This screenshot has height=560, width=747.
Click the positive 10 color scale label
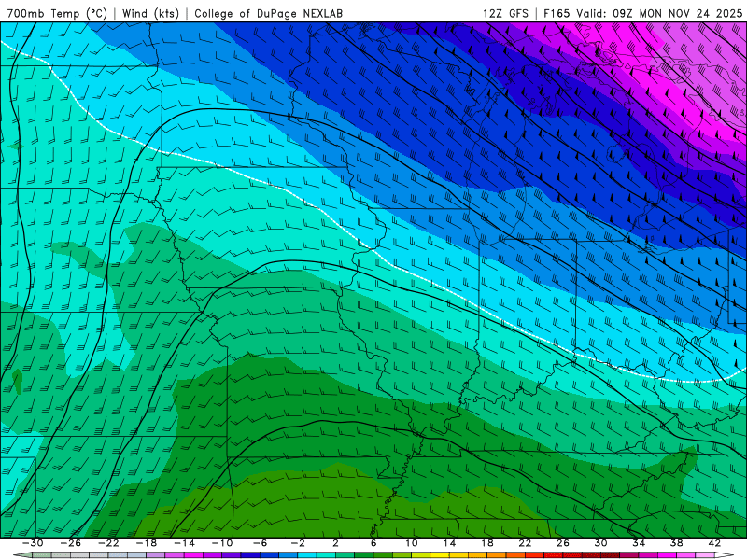(x=412, y=543)
